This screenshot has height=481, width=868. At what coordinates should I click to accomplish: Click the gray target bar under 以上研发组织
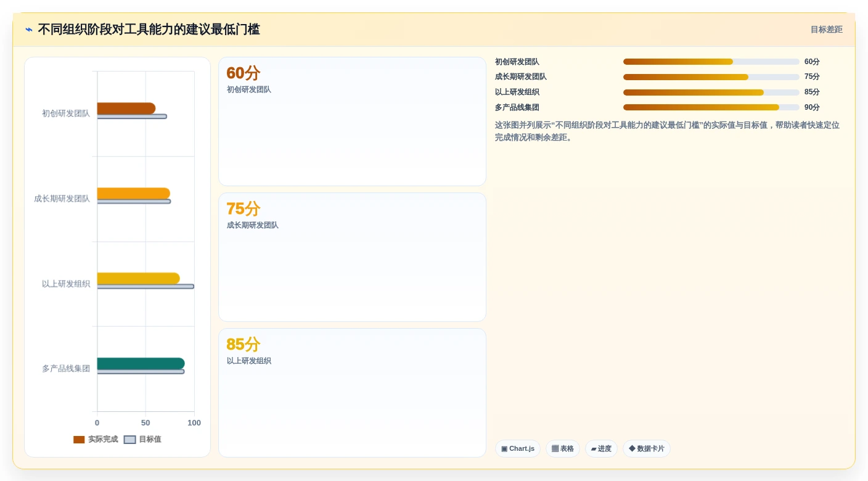pos(145,287)
